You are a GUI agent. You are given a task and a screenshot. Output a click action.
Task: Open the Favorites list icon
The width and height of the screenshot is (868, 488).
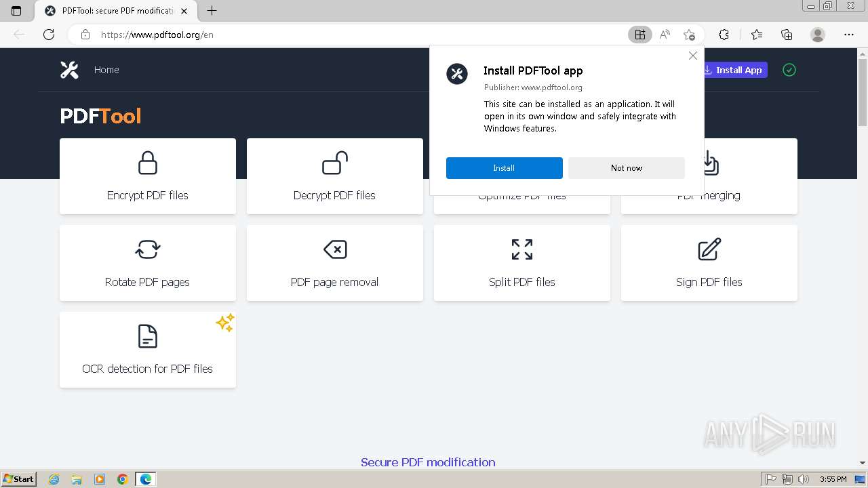(757, 35)
